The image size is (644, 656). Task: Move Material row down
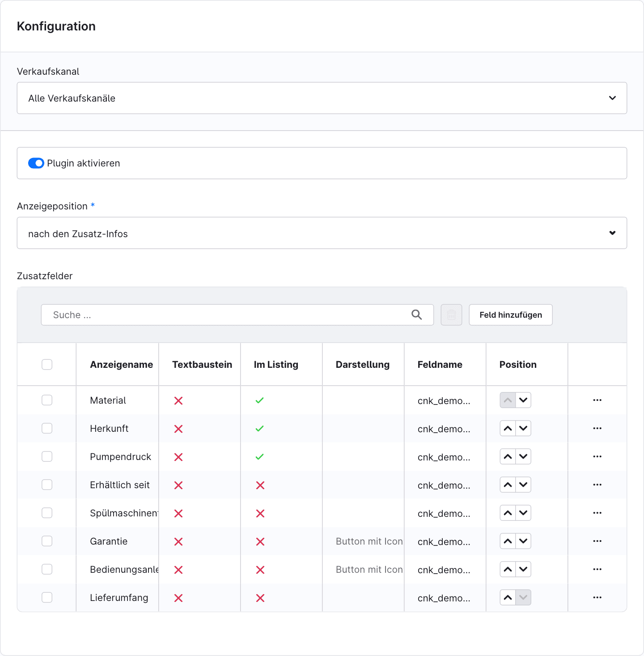[523, 400]
